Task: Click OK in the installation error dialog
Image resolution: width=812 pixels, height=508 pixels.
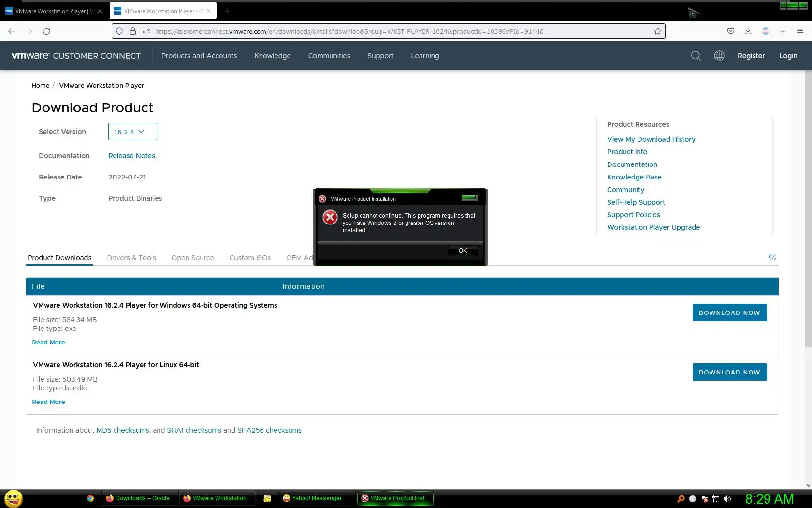Action: [463, 251]
